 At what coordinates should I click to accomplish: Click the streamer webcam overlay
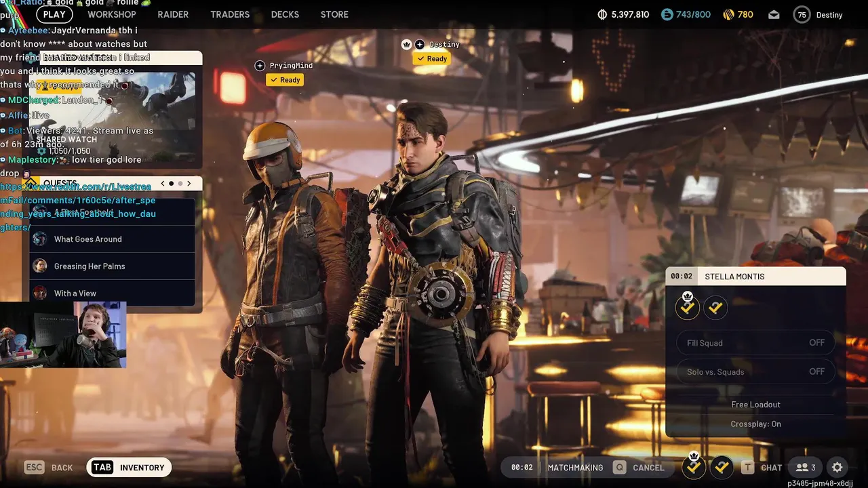coord(63,335)
